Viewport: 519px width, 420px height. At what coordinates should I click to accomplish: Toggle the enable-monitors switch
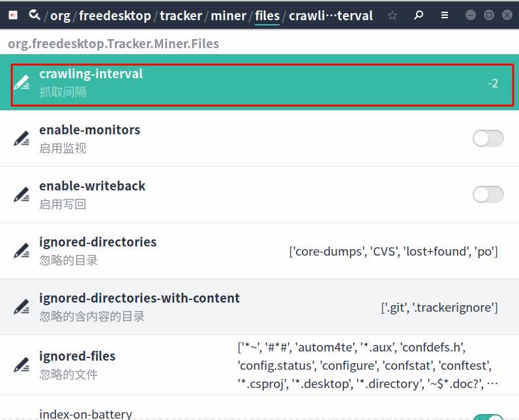pos(488,138)
